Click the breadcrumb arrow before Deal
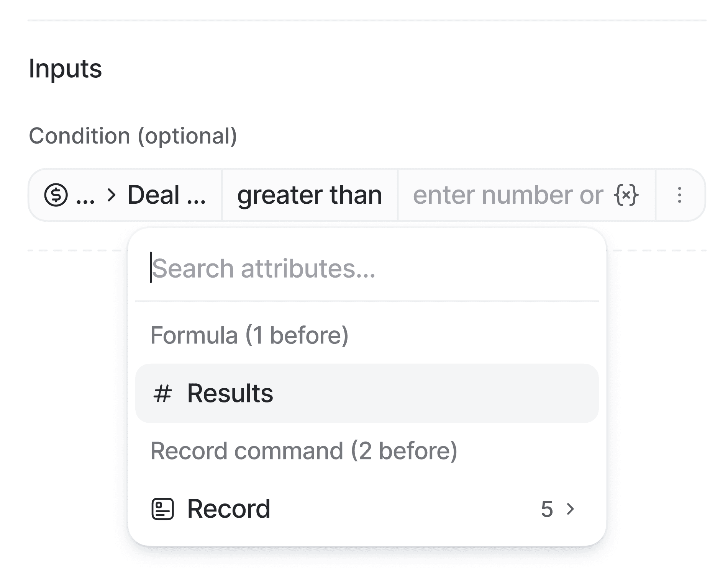The width and height of the screenshot is (728, 582). tap(111, 195)
